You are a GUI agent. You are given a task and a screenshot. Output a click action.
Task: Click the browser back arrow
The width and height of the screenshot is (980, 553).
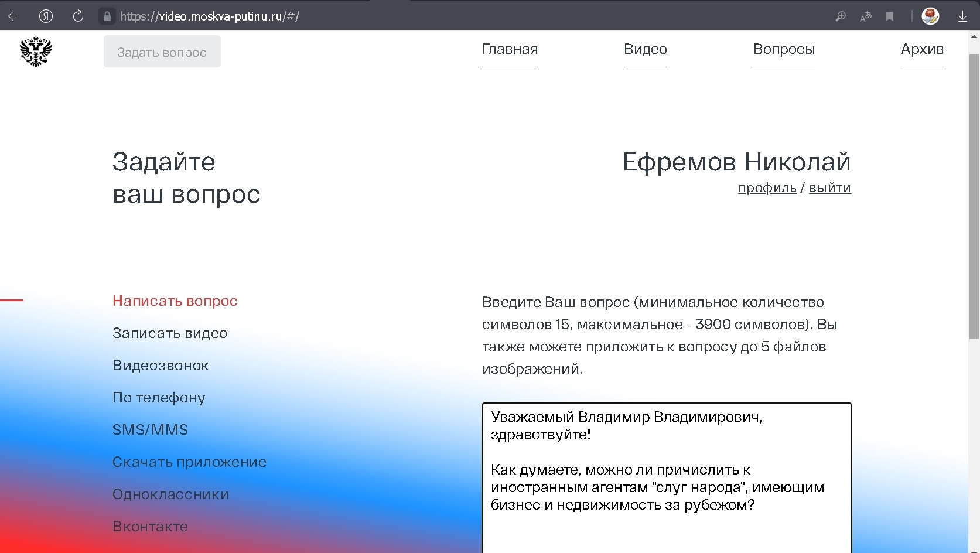click(13, 16)
